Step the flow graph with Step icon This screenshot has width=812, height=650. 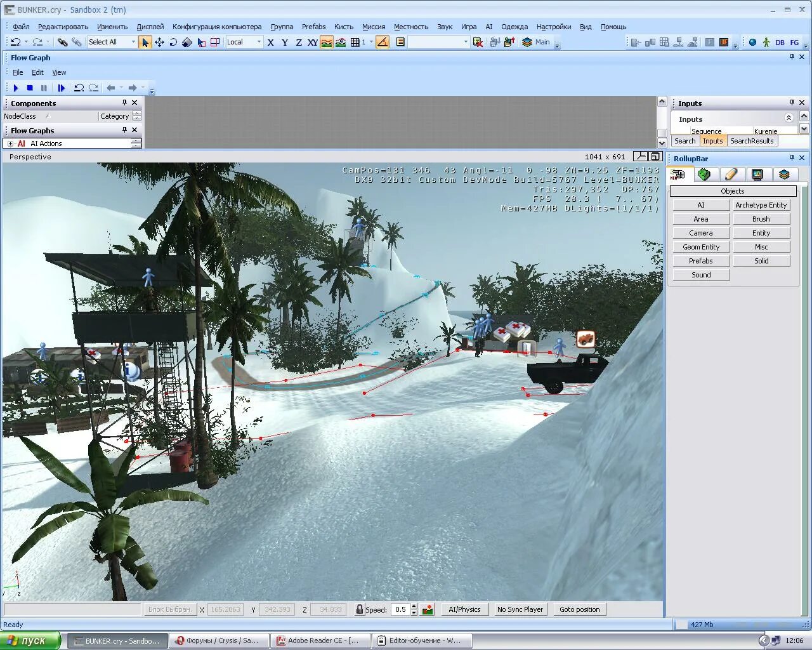click(61, 88)
